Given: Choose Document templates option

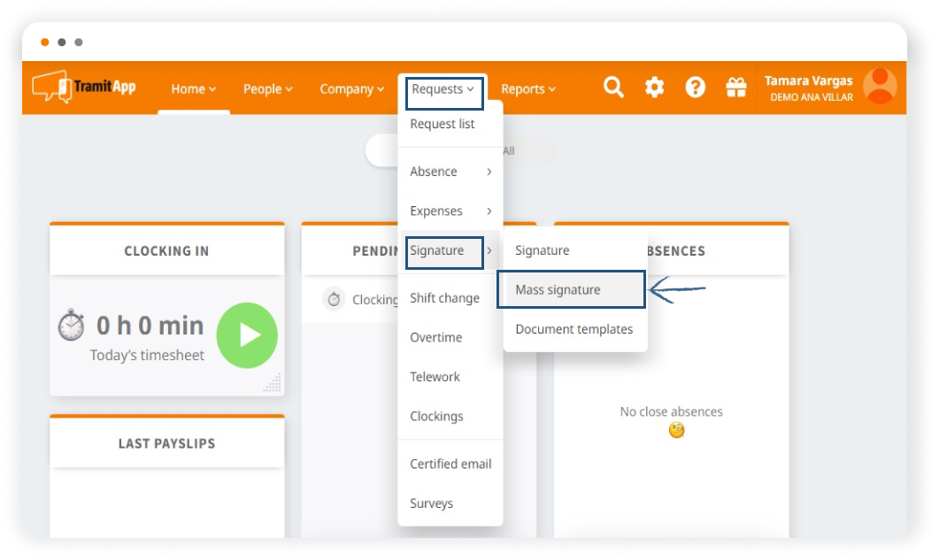Looking at the screenshot, I should pos(573,329).
